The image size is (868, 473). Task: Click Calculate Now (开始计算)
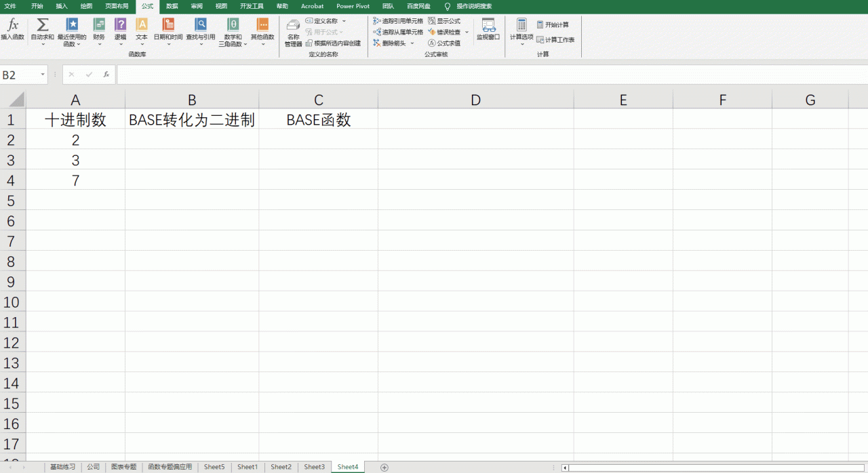553,25
